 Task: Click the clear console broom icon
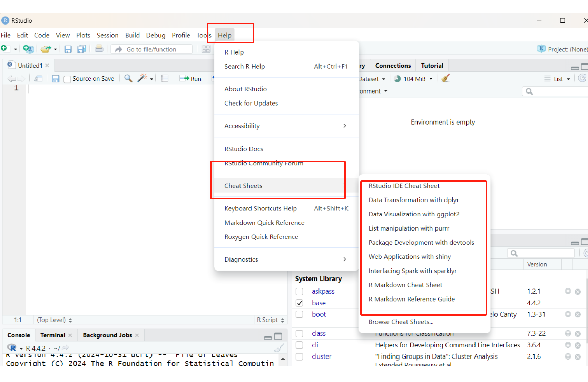coord(279,347)
